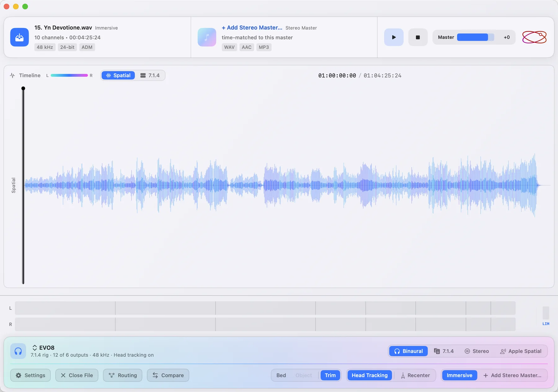Image resolution: width=558 pixels, height=392 pixels.
Task: Select Binaural monitoring mode
Action: tap(408, 351)
